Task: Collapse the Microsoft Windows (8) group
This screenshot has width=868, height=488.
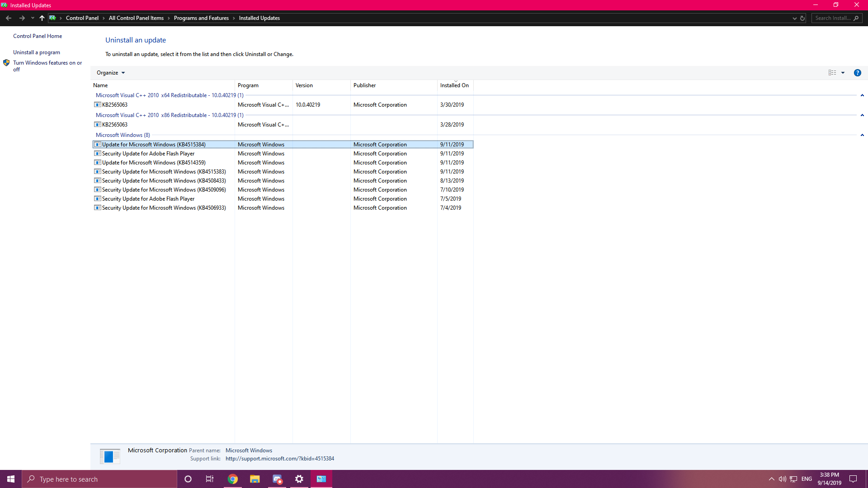Action: point(862,135)
